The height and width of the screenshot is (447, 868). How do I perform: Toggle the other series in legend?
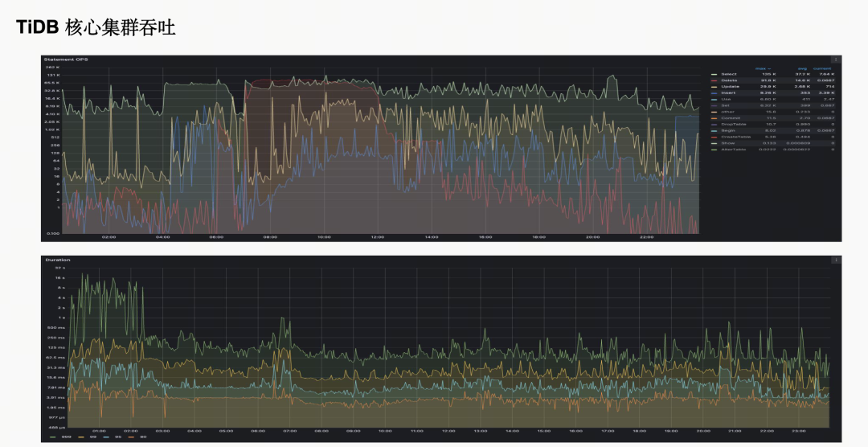tap(727, 112)
